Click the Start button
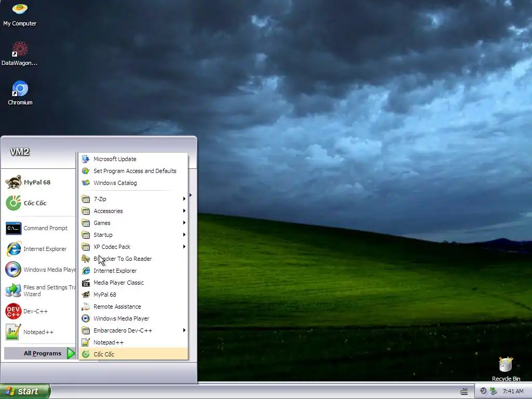The width and height of the screenshot is (532, 399). 25,391
